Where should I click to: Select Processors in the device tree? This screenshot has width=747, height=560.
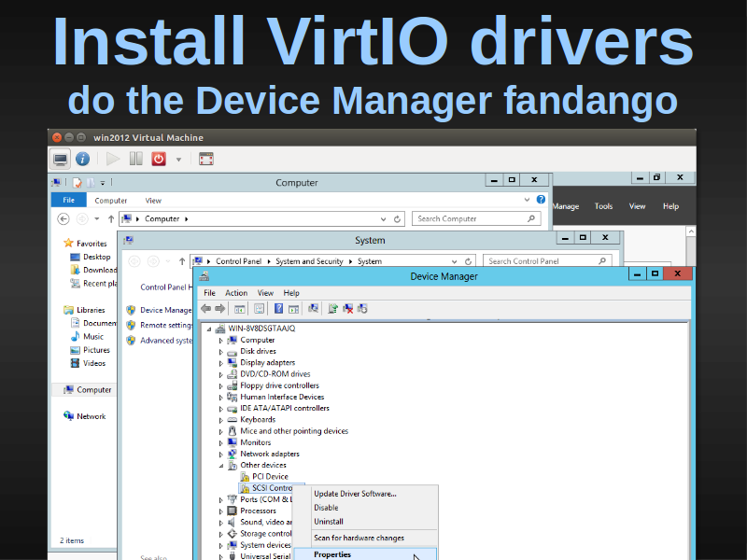tap(258, 511)
